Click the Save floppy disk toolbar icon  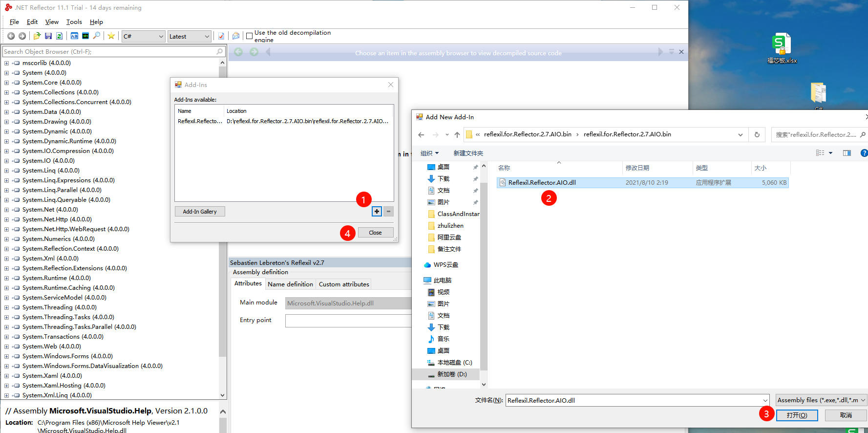click(48, 36)
